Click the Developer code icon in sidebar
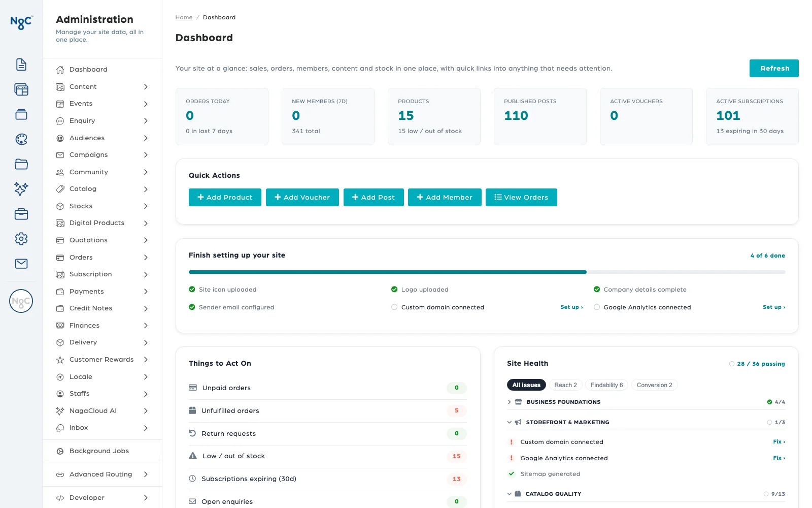The image size is (812, 508). (60, 498)
